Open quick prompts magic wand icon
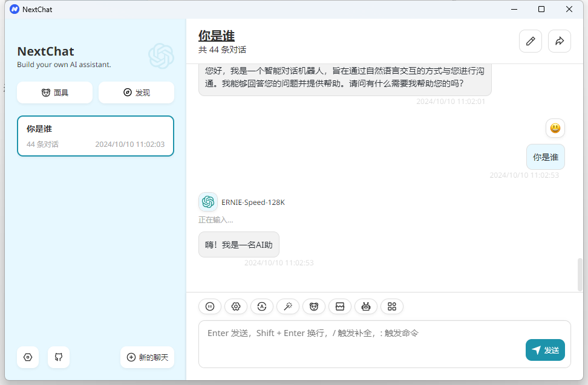Screen dimensions: 588x385 pos(287,306)
